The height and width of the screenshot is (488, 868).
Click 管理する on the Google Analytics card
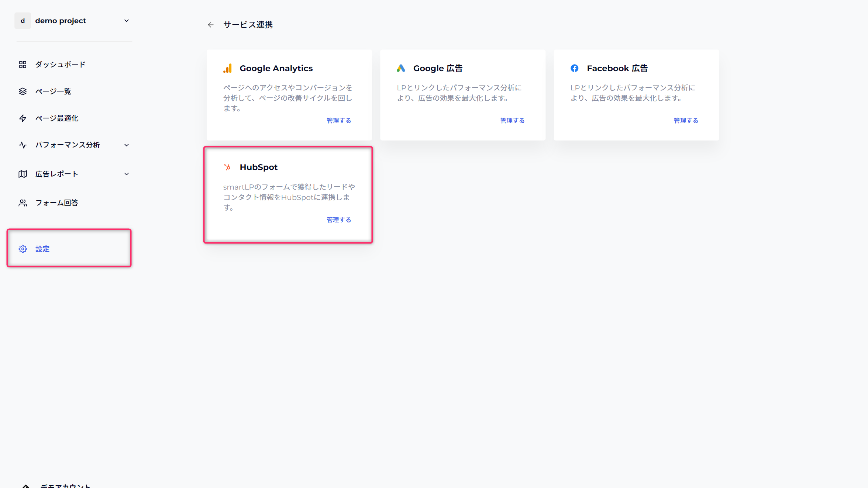click(338, 120)
